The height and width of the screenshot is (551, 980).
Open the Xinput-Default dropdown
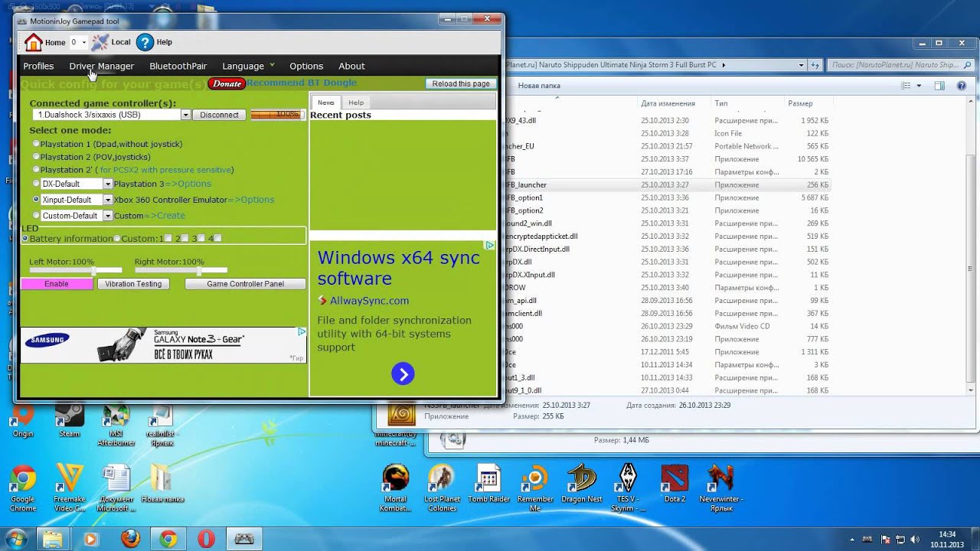click(108, 200)
